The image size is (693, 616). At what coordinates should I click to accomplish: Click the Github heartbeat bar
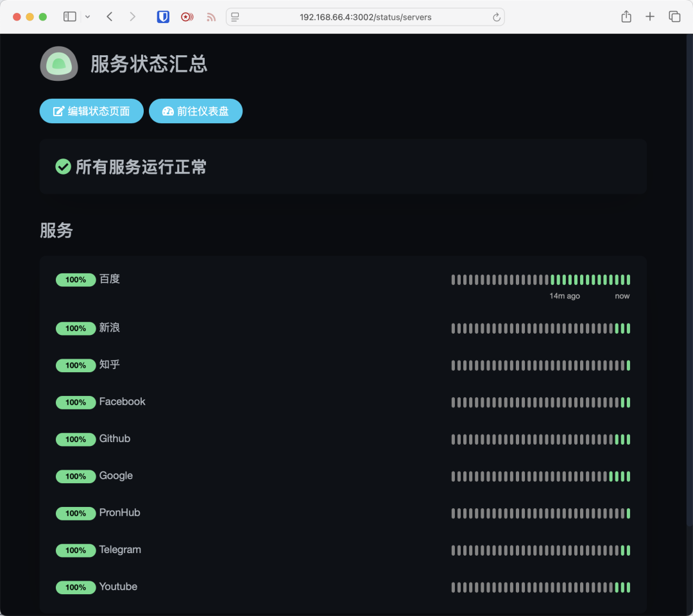(540, 440)
